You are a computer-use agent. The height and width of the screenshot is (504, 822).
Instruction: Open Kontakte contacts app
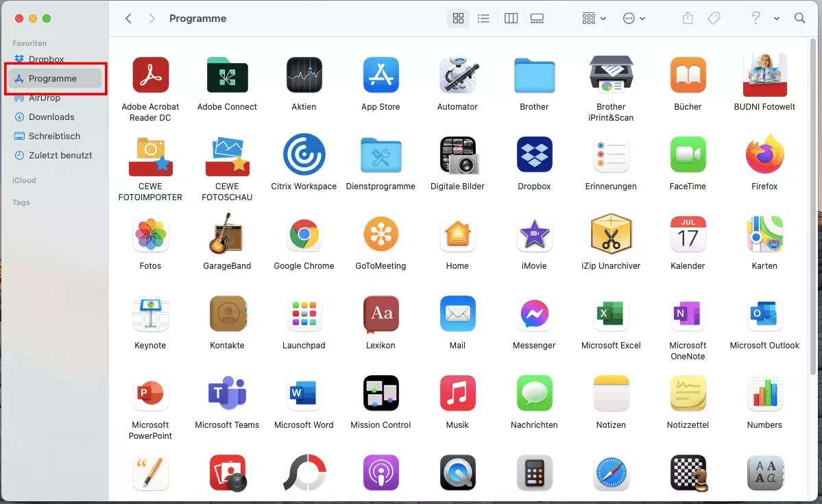[228, 313]
